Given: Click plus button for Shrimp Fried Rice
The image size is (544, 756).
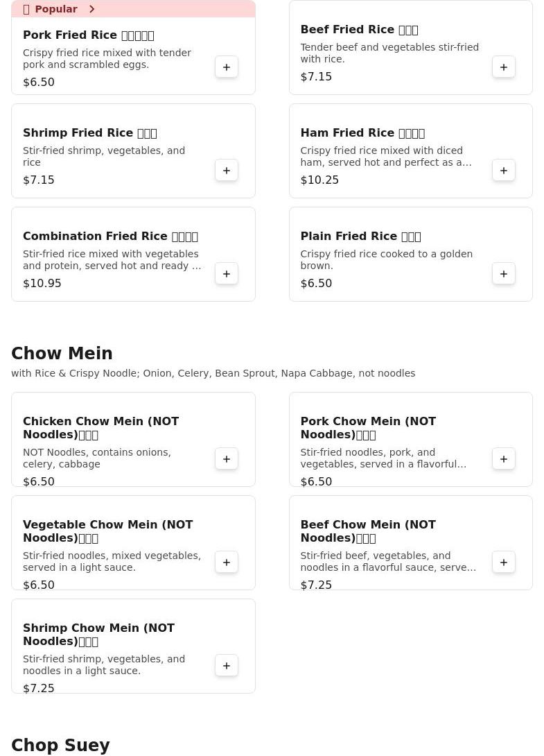Looking at the screenshot, I should pos(227,171).
